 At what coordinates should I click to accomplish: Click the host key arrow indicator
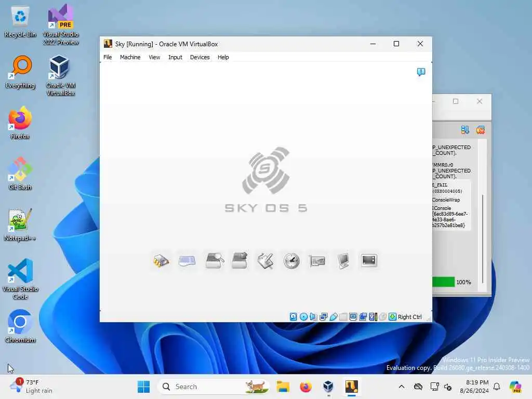[x=392, y=316]
